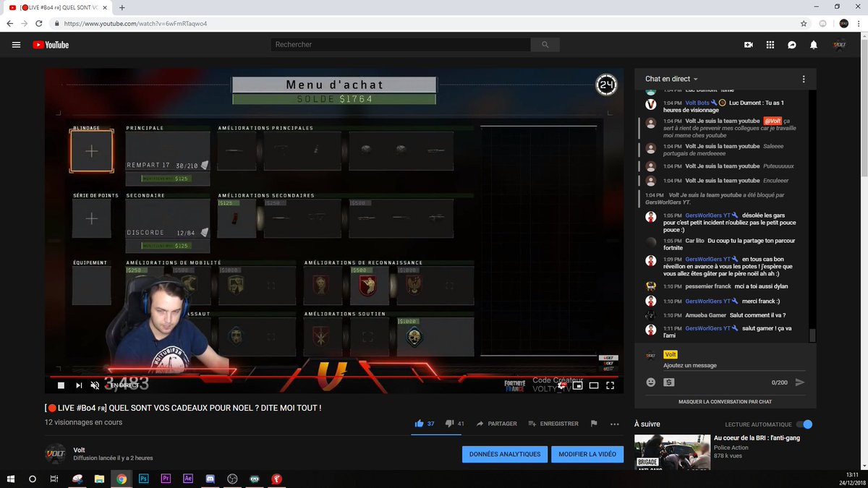
Task: Toggle LECTURE AUTOMATIQUE autoplay switch
Action: tap(804, 424)
